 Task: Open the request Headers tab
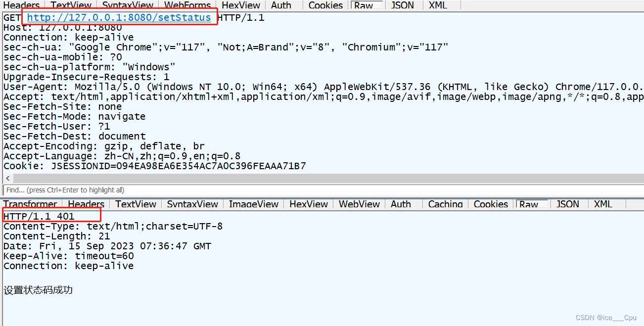coord(21,5)
